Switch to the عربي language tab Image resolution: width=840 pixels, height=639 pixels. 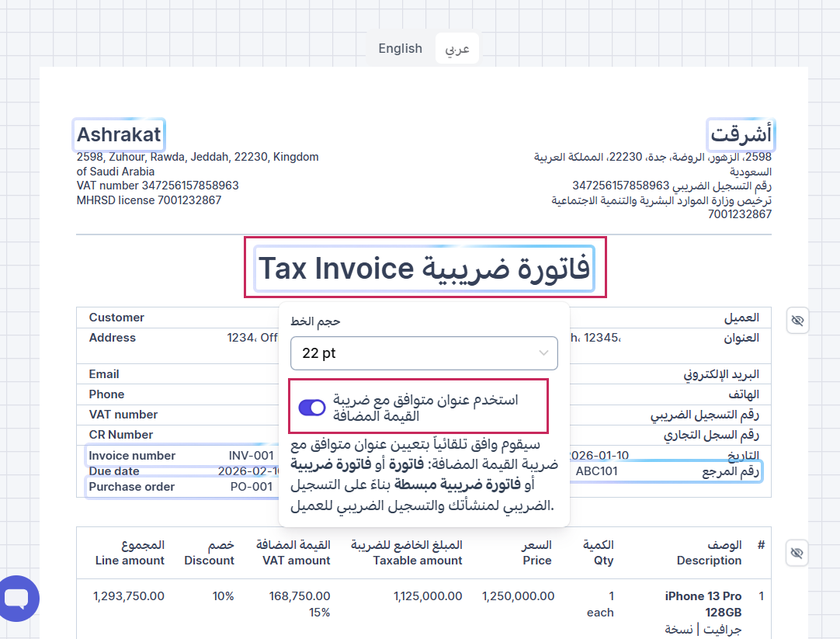457,48
